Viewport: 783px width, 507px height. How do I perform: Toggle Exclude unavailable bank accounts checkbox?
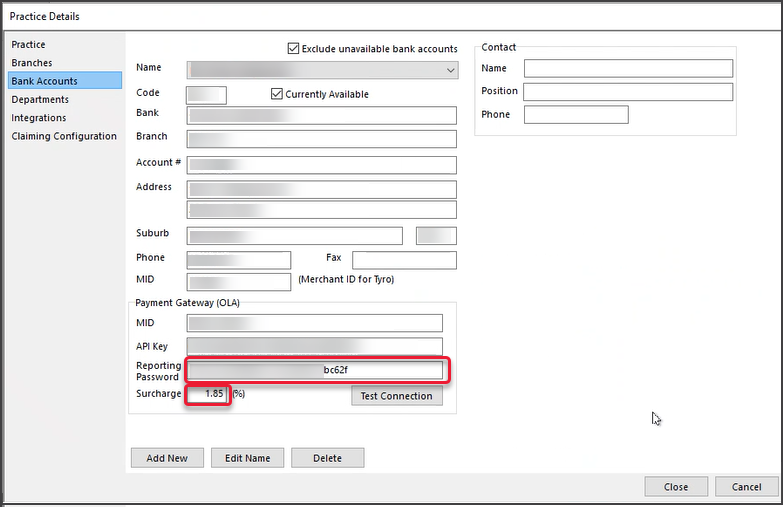click(294, 48)
